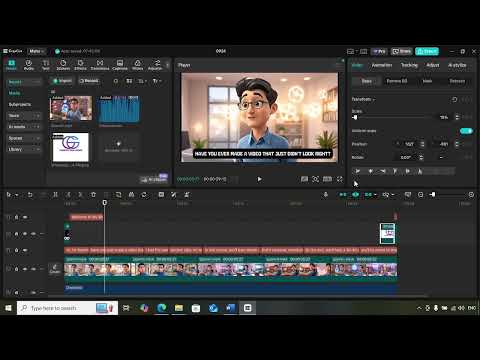Toggle the Uniform scale switch
Image resolution: width=480 pixels, height=360 pixels.
pyautogui.click(x=466, y=131)
